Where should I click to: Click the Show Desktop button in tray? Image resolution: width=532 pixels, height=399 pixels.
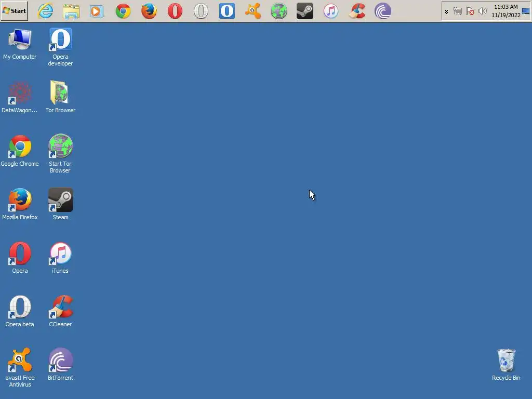[526, 11]
